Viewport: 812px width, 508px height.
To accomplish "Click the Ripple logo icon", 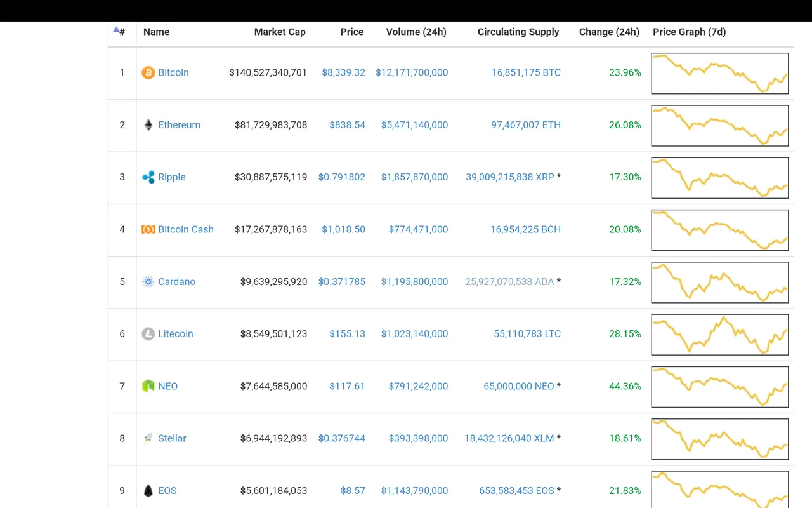I will (148, 177).
